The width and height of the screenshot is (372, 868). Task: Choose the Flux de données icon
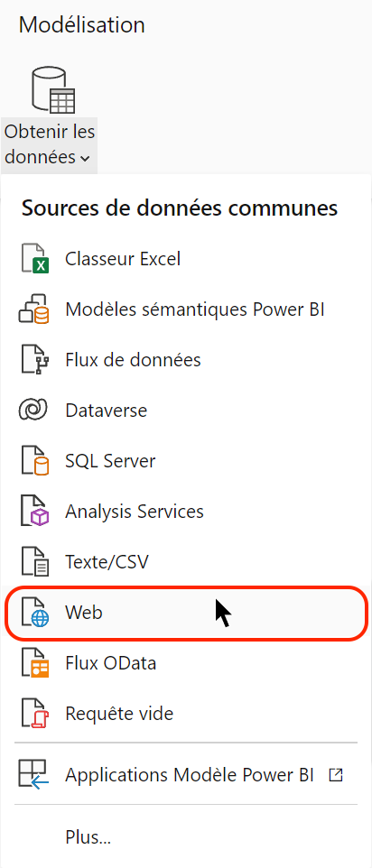click(35, 360)
